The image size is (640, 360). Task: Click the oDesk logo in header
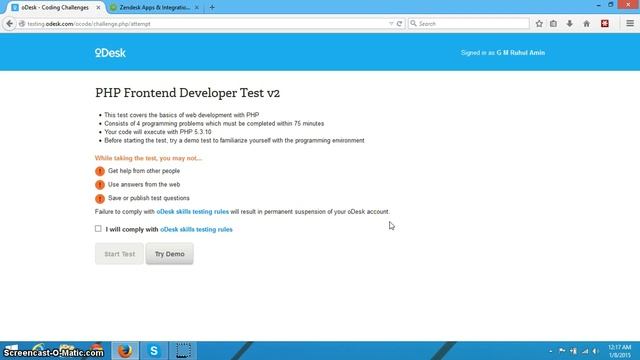pos(110,53)
